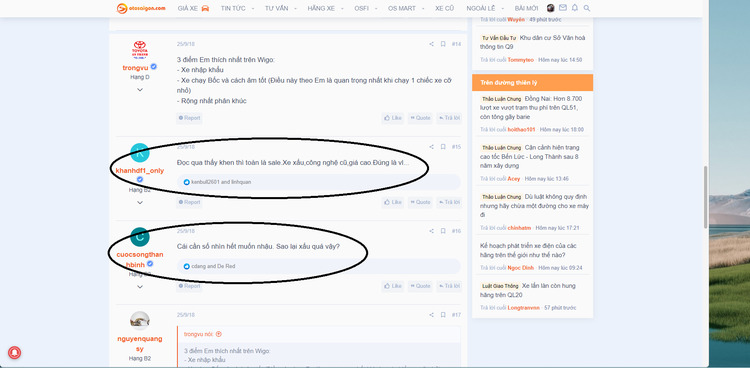This screenshot has height=368, width=750.
Task: Reply (Trả lời) to khanhdf1_only's post
Action: pos(449,202)
